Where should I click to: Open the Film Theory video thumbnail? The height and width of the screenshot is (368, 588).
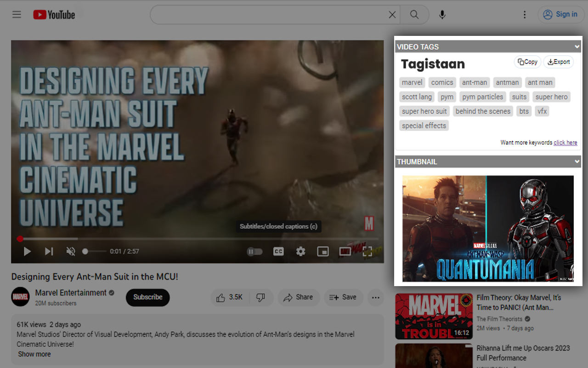434,316
